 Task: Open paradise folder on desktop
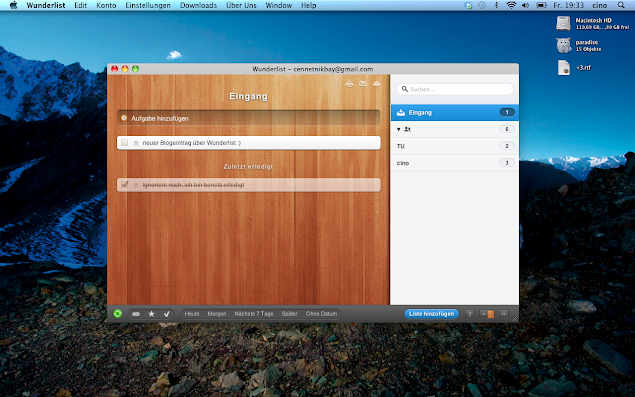pos(563,45)
